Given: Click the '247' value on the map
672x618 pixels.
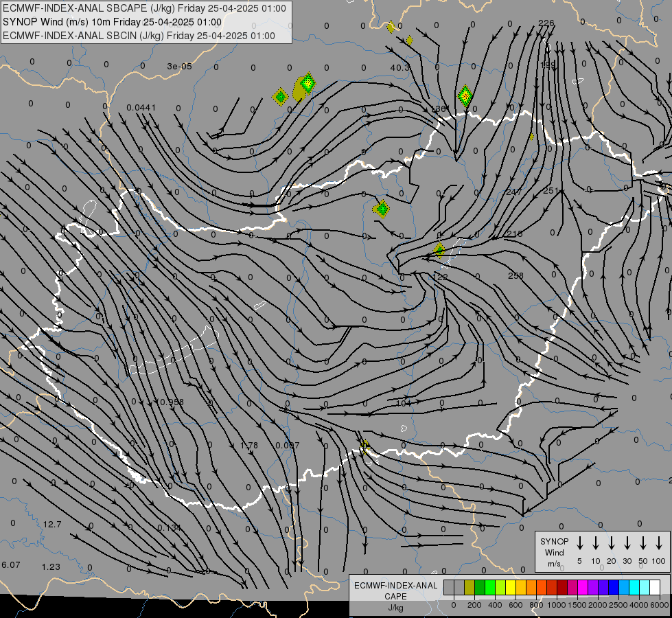Looking at the screenshot, I should tap(513, 192).
